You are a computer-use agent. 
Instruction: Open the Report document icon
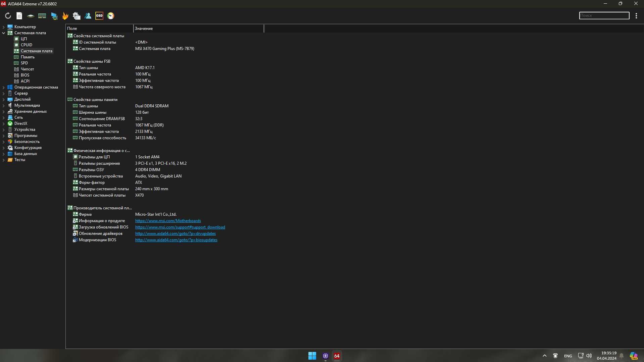coord(19,16)
